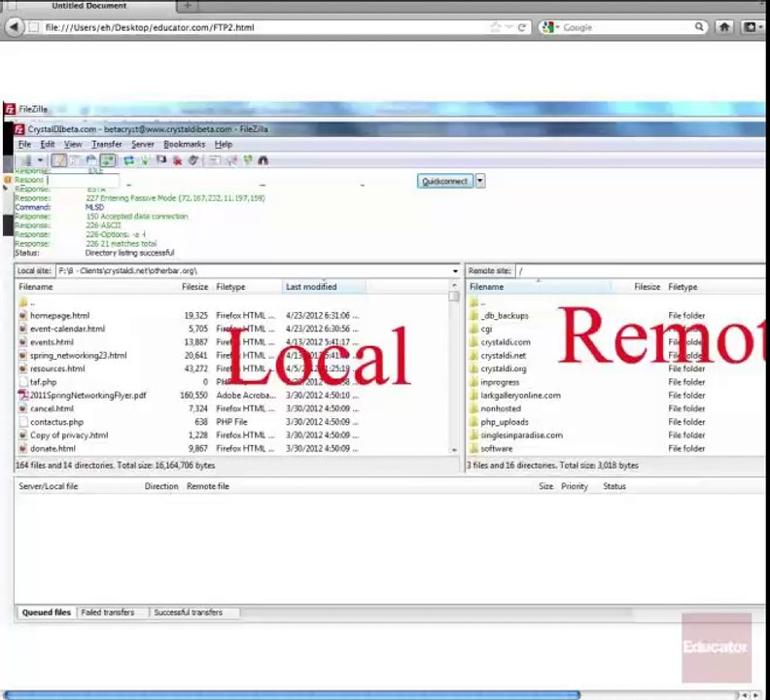Viewport: 770px width, 700px height.
Task: Select 2011SpringNetworkingFlyer.pdf file
Action: (88, 395)
